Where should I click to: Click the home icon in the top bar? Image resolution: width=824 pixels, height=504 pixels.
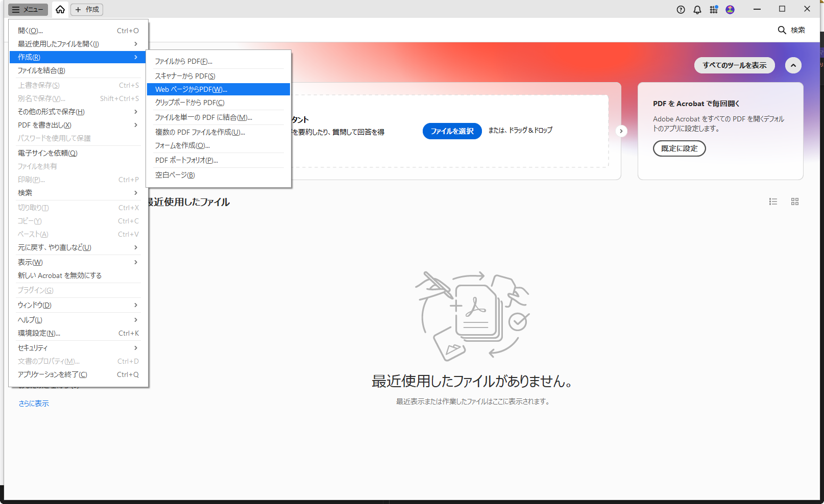coord(60,10)
